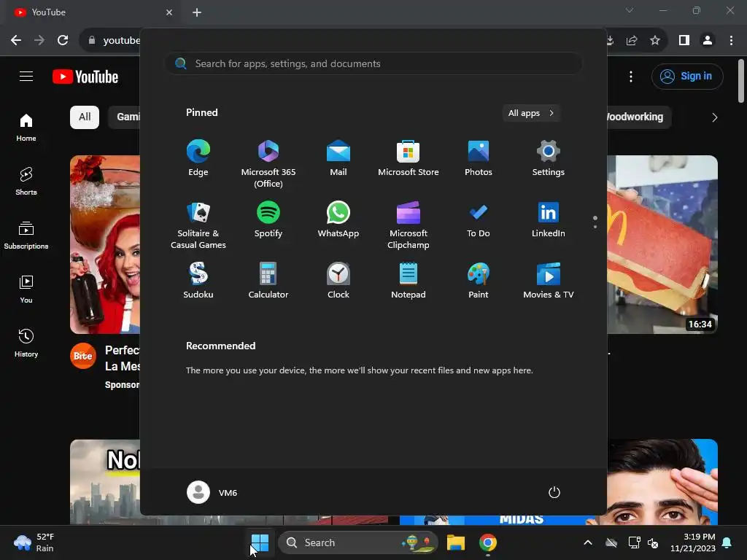
Task: Reload the YouTube page
Action: point(63,41)
